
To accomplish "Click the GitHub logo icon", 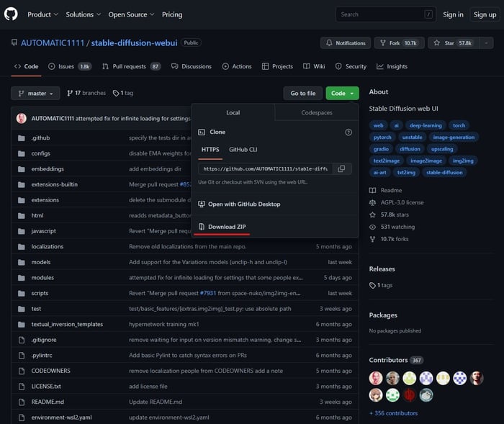I will tap(11, 14).
